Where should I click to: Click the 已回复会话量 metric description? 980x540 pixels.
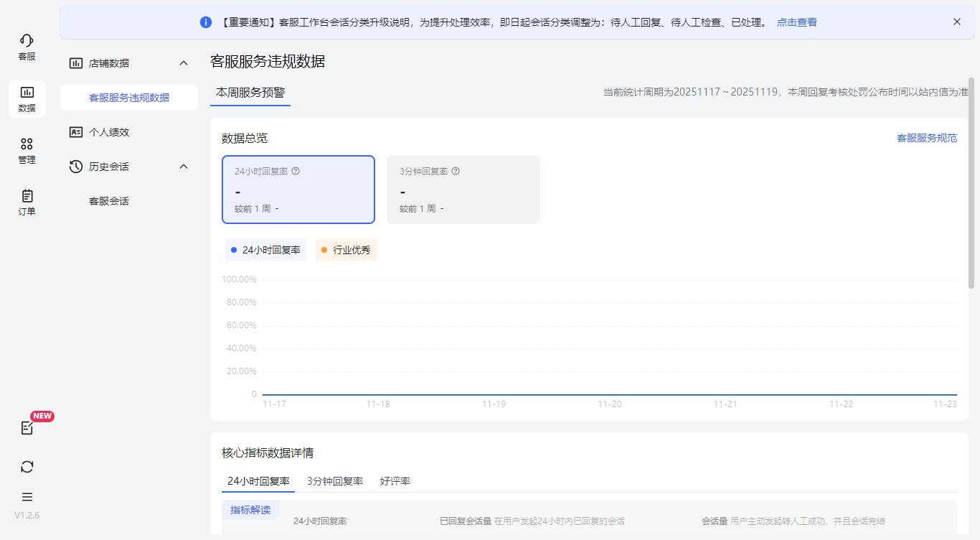pos(532,521)
